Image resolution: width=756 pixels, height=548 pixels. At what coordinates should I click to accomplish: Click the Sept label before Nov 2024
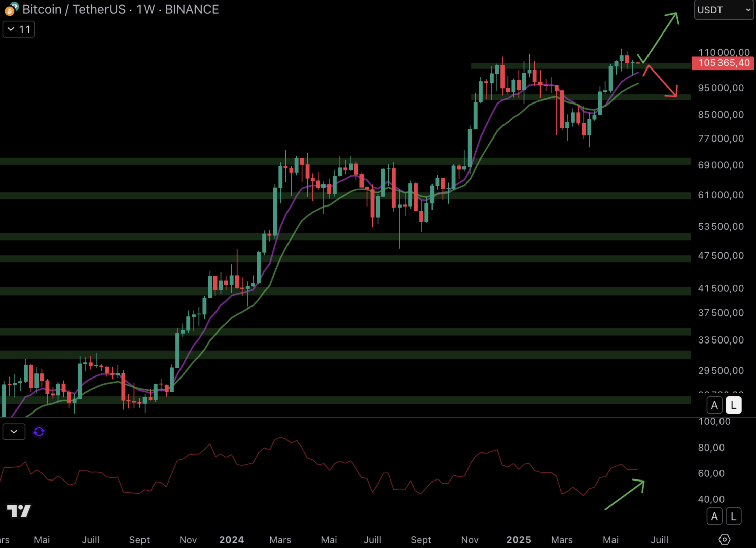click(x=421, y=540)
